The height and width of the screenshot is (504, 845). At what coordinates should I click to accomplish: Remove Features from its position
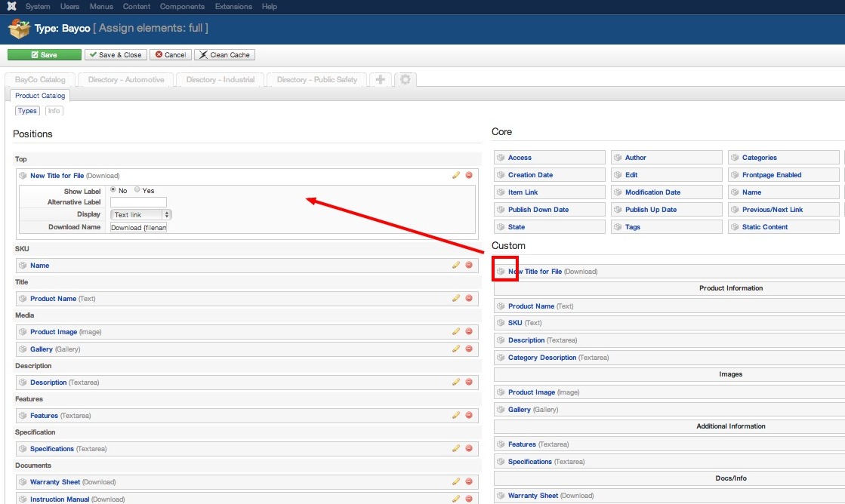point(469,415)
